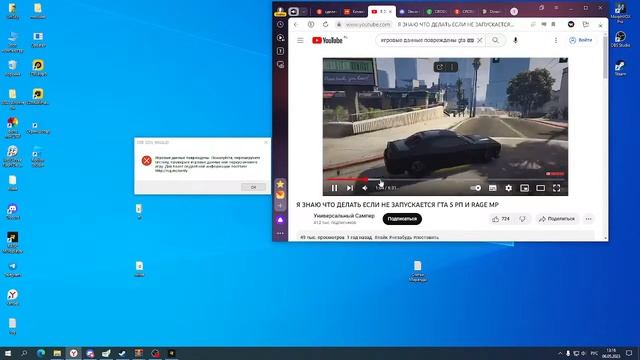This screenshot has height=360, width=640.
Task: Select the Discord desktop shortcut
Action: (x=13, y=212)
